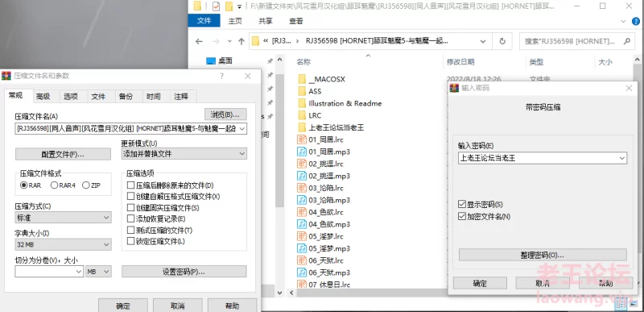Click the 04_色欲.lrc file icon
The width and height of the screenshot is (644, 312).
click(302, 212)
